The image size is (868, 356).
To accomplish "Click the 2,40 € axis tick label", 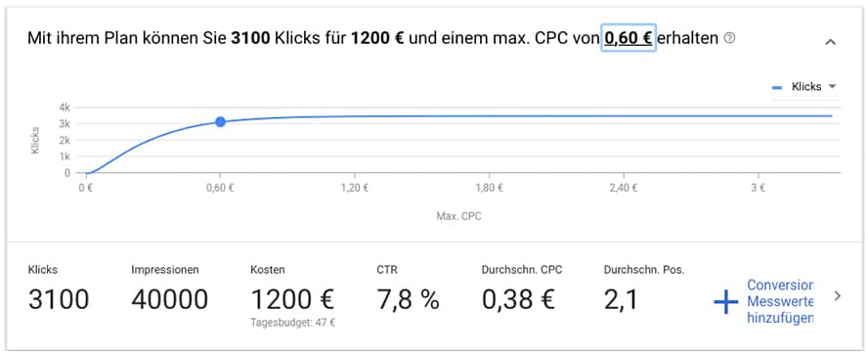I will (x=624, y=188).
